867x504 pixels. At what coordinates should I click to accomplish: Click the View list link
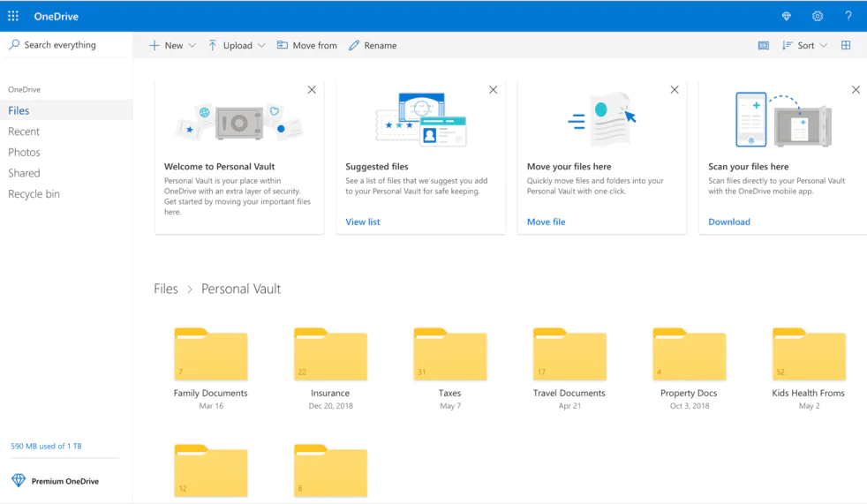pyautogui.click(x=363, y=222)
